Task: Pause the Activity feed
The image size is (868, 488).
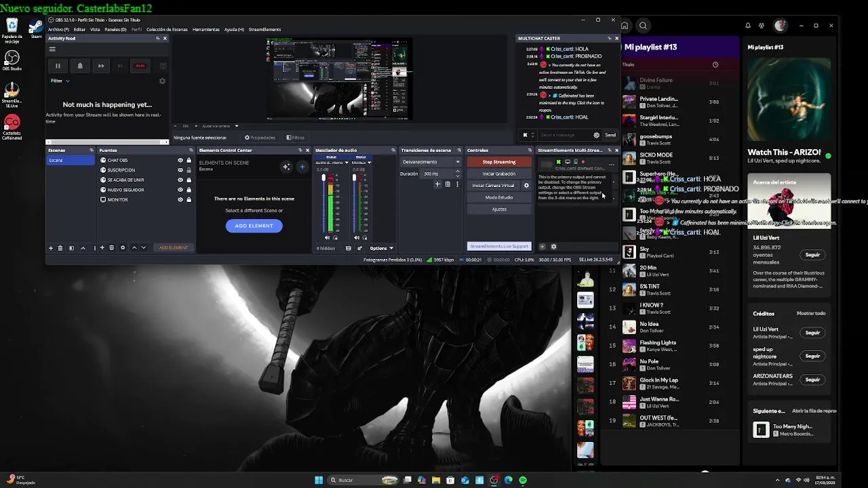Action: tap(58, 66)
